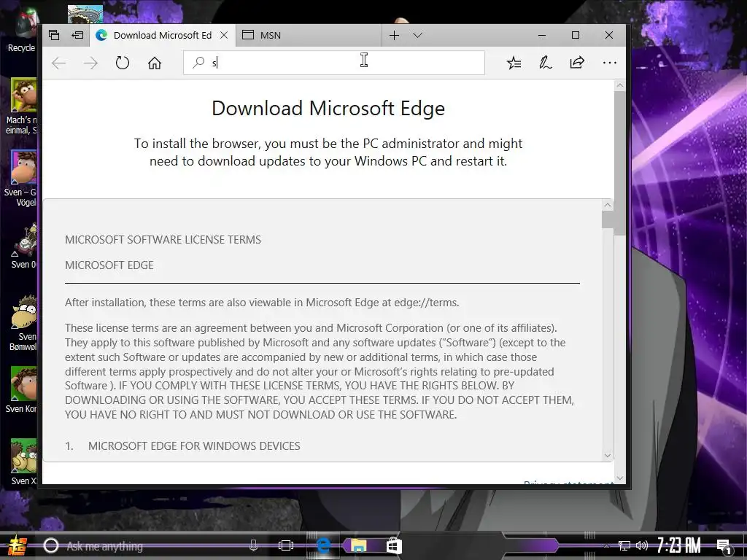Click the page scrollbar thumb

(619, 163)
